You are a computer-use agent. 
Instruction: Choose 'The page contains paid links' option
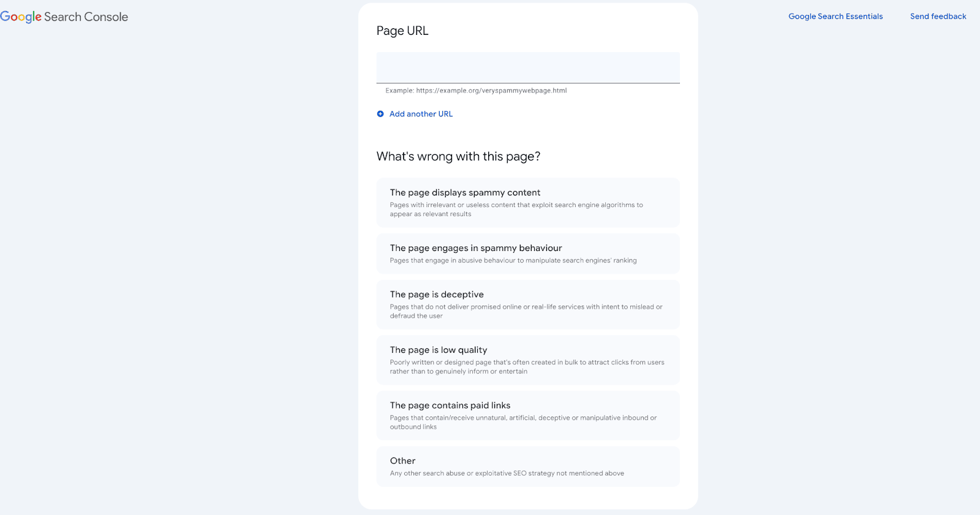[527, 415]
